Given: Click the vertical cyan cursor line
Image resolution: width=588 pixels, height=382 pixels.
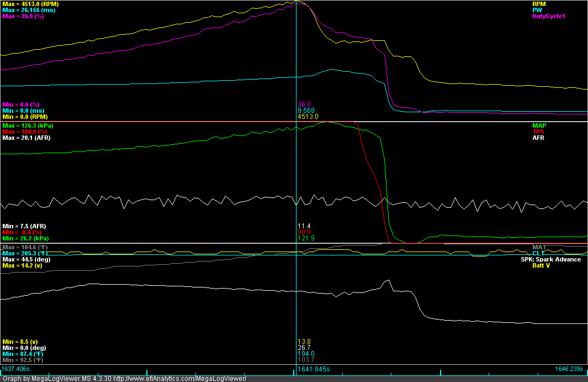Looking at the screenshot, I should 296,182.
